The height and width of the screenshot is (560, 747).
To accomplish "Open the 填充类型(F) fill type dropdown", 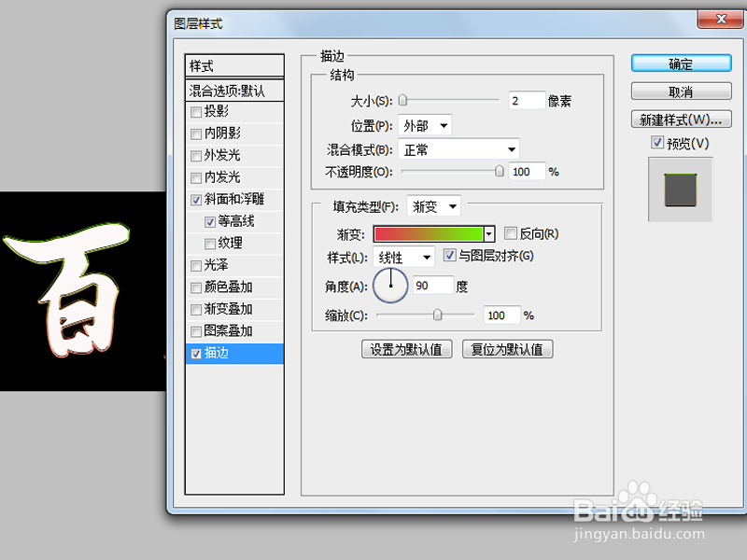I will 433,206.
